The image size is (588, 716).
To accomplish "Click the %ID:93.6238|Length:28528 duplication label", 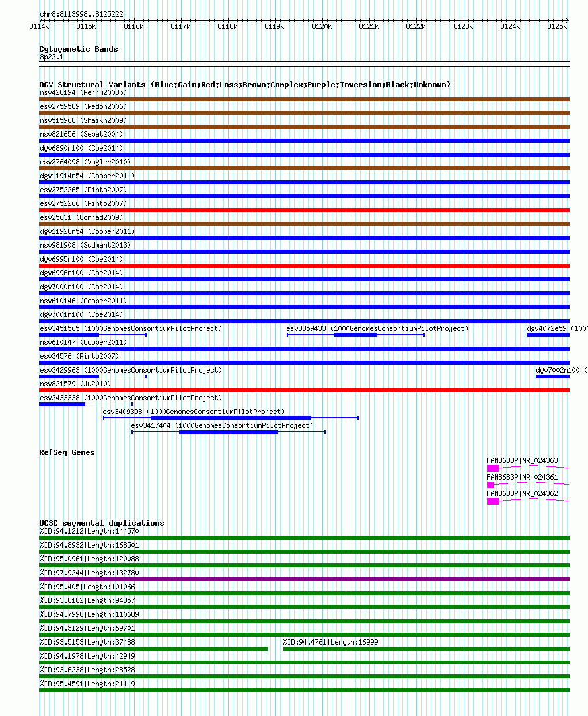I will (87, 670).
